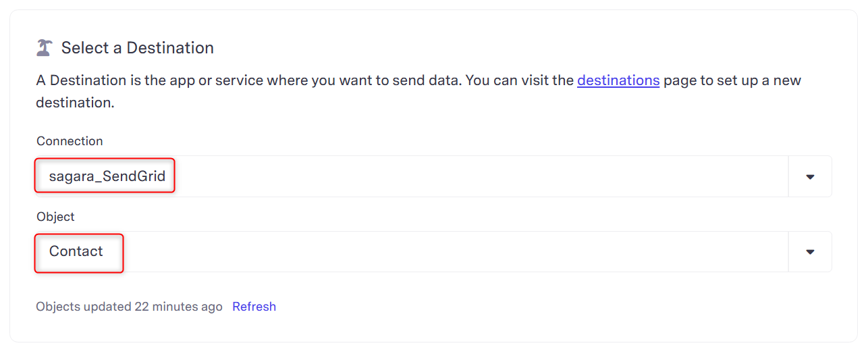Click the palm tree emoji in the header
Viewport: 868px width, 356px height.
point(45,48)
